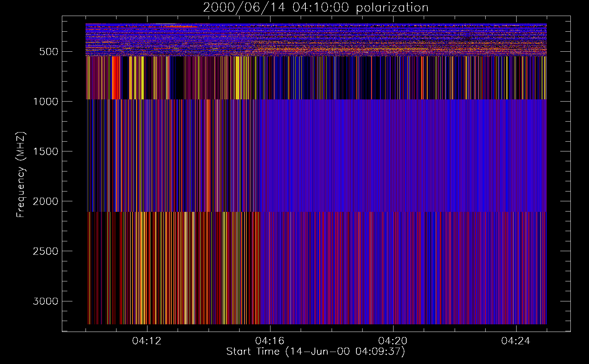Screen dimensions: 589x364
Task: Click the 04:24 time tick label
Action: [x=516, y=341]
